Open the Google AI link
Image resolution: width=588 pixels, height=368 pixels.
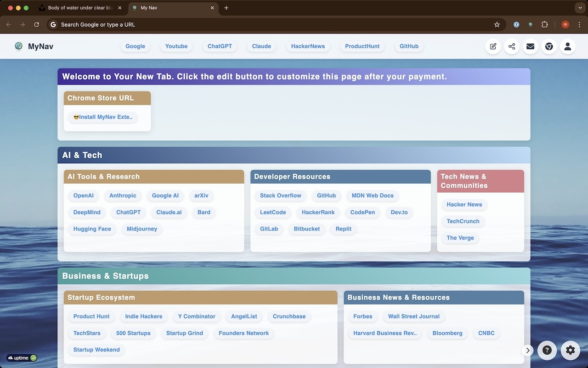click(165, 196)
